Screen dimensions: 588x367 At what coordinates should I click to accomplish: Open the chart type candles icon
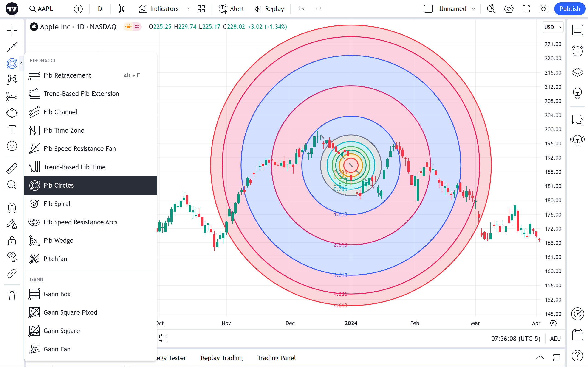(x=121, y=9)
